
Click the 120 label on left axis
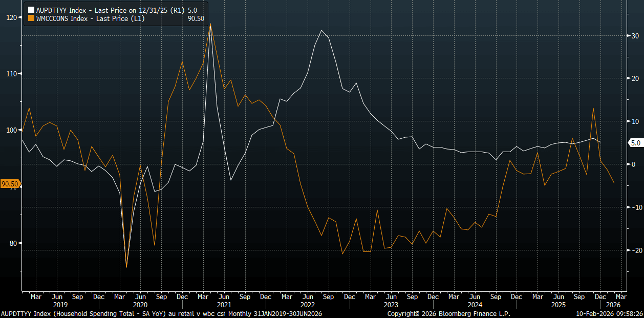coord(11,17)
